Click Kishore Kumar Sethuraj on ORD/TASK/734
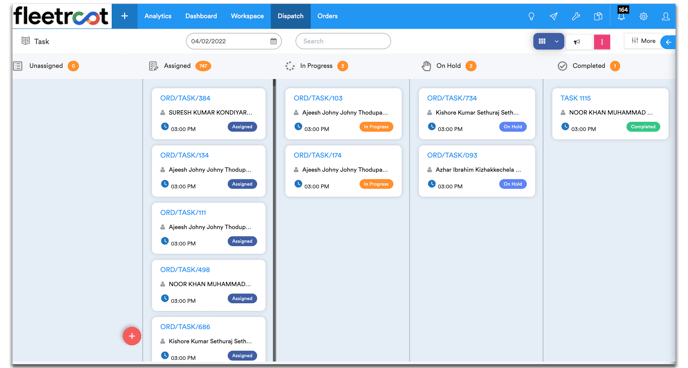This screenshot has height=368, width=688. pyautogui.click(x=477, y=113)
